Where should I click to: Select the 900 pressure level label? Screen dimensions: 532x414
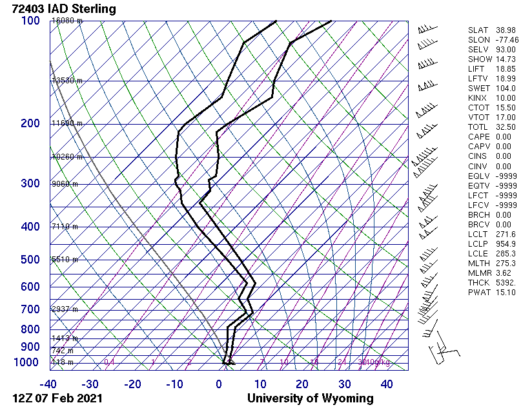click(30, 347)
